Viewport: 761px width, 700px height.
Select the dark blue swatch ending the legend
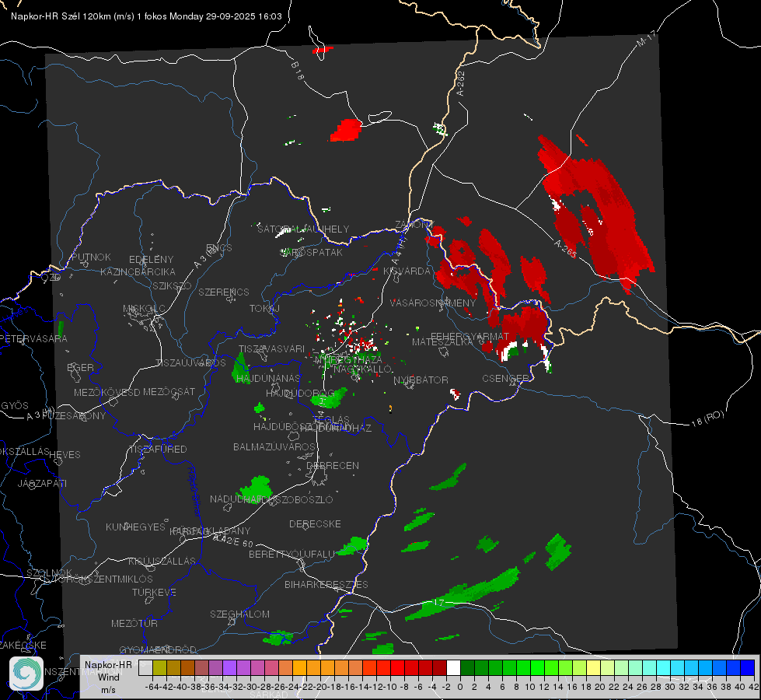[748, 667]
